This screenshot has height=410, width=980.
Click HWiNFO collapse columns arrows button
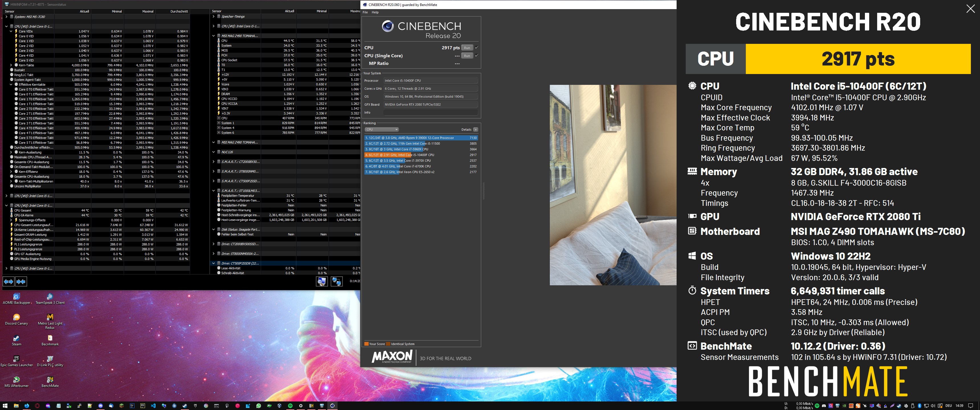tap(21, 281)
